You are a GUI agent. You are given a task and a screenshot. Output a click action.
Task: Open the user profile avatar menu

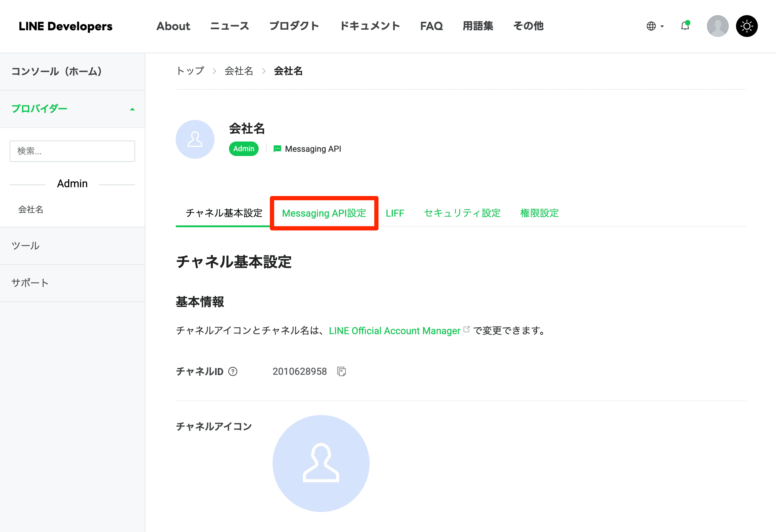pos(718,26)
